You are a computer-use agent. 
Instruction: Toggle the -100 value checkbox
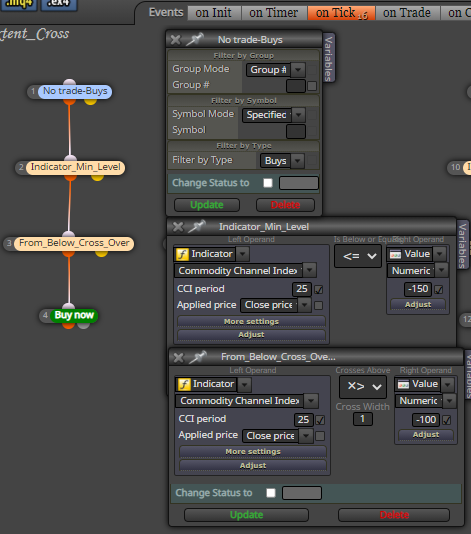coord(447,420)
